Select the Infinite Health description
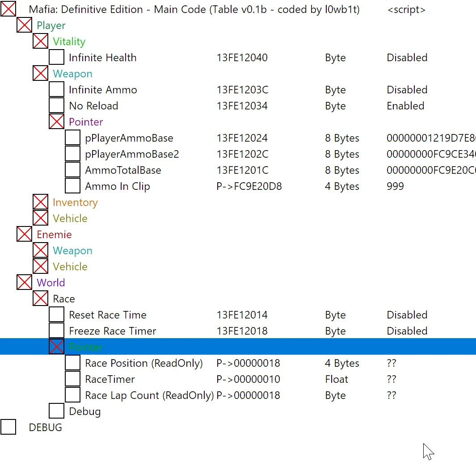 click(x=103, y=58)
